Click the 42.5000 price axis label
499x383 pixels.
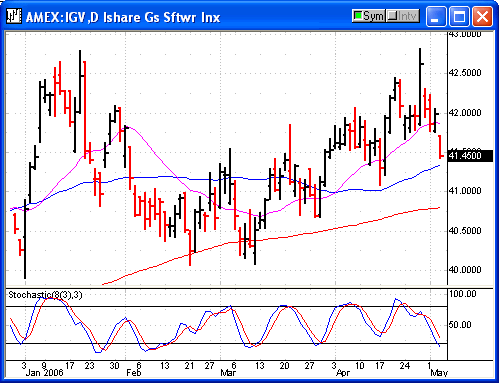(465, 73)
